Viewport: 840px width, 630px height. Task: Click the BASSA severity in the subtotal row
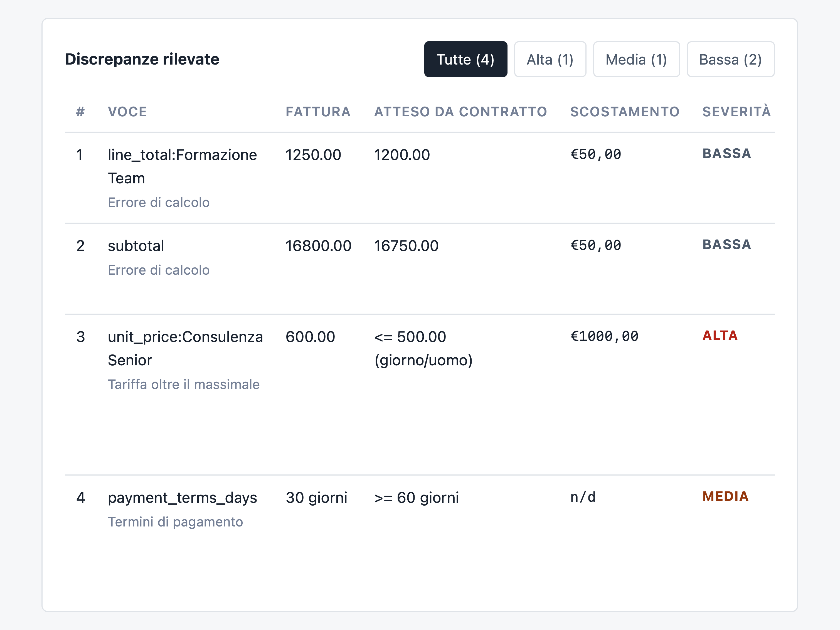click(726, 245)
